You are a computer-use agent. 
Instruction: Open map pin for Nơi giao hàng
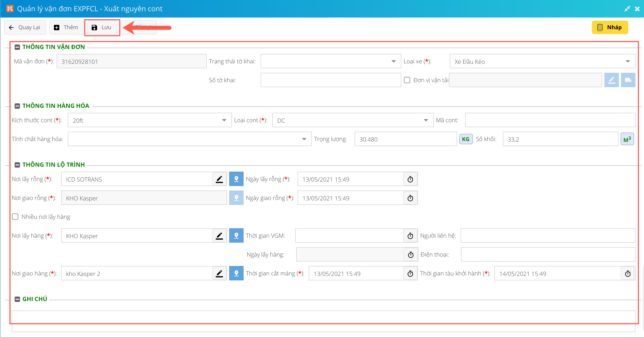[x=236, y=273]
